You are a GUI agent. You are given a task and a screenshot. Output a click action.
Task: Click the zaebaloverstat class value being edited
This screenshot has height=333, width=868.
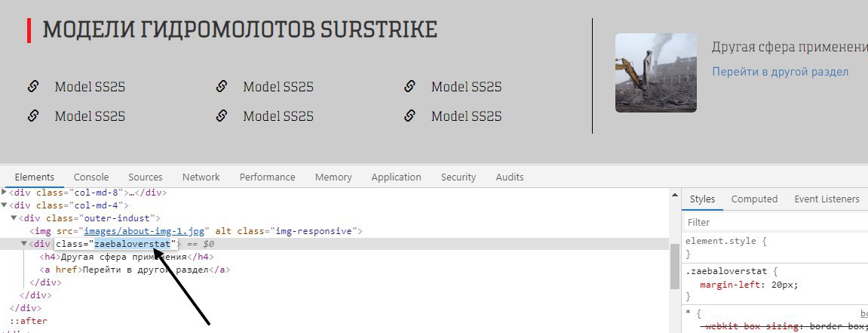click(133, 244)
